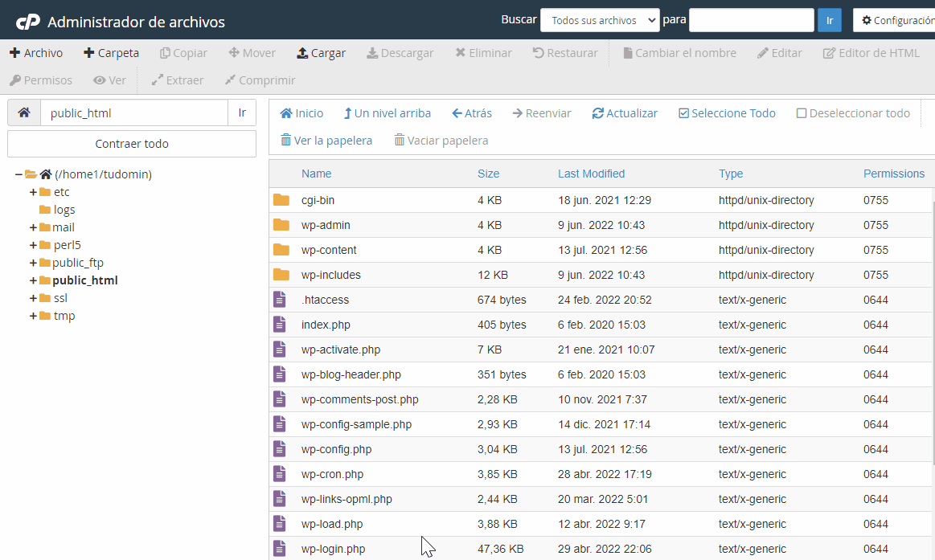
Task: Refresh the listing with Actualizar
Action: 625,113
